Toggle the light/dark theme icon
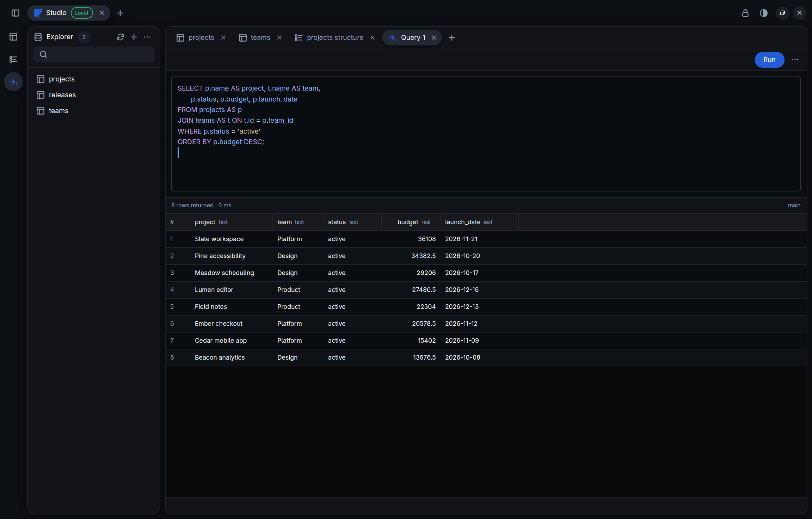The image size is (812, 519). pyautogui.click(x=764, y=13)
